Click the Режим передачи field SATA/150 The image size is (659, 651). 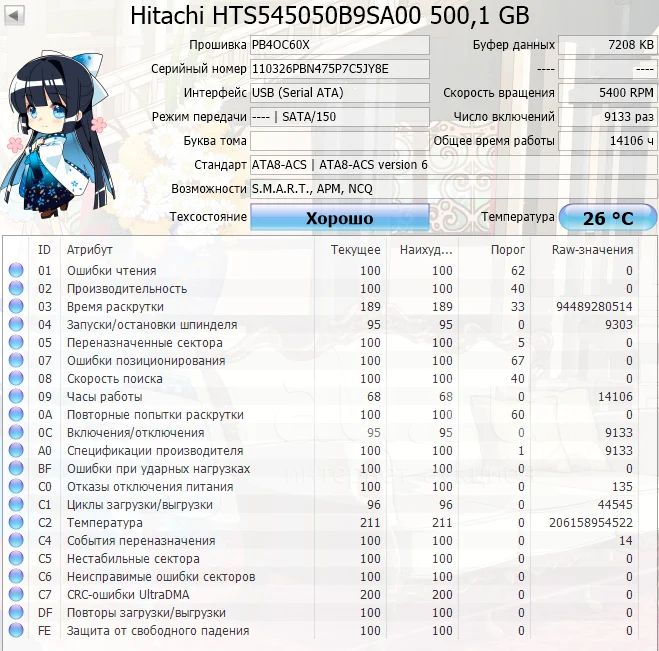[340, 117]
